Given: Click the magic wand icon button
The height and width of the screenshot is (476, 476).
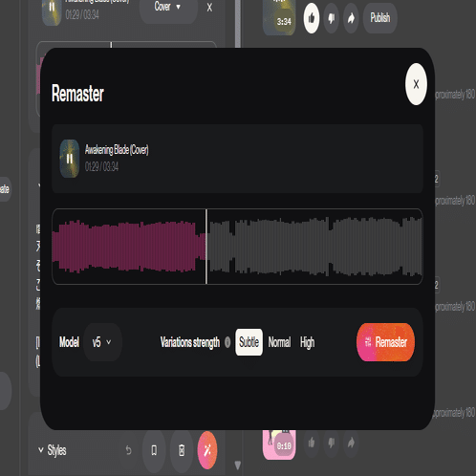Looking at the screenshot, I should tap(207, 450).
